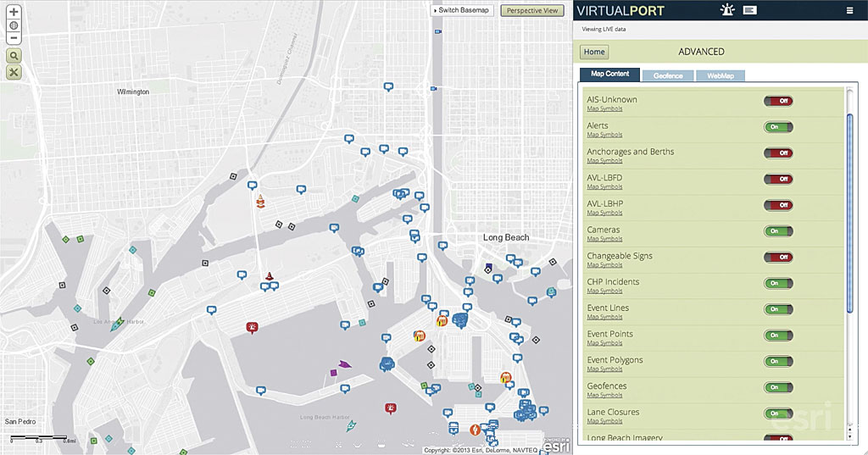Turn off Geofences layer
This screenshot has width=868, height=455.
778,387
